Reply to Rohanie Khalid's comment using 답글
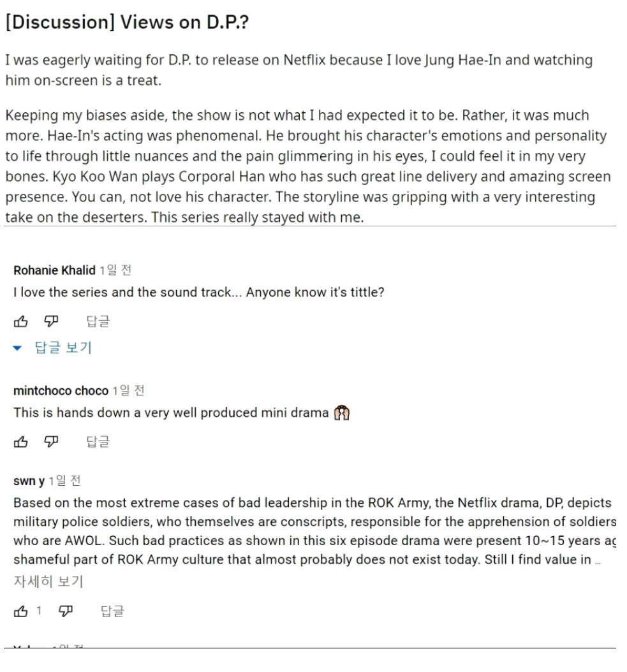Image resolution: width=627 pixels, height=672 pixels. point(98,323)
